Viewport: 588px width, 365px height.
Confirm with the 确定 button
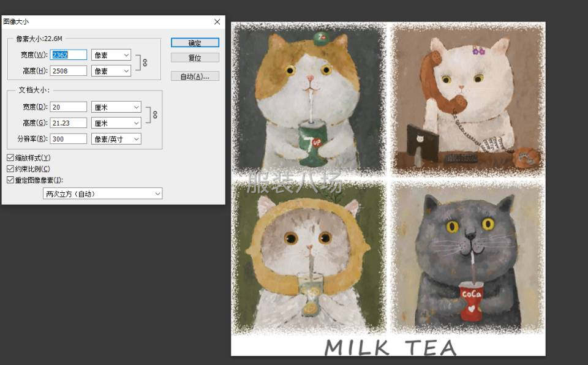point(195,43)
